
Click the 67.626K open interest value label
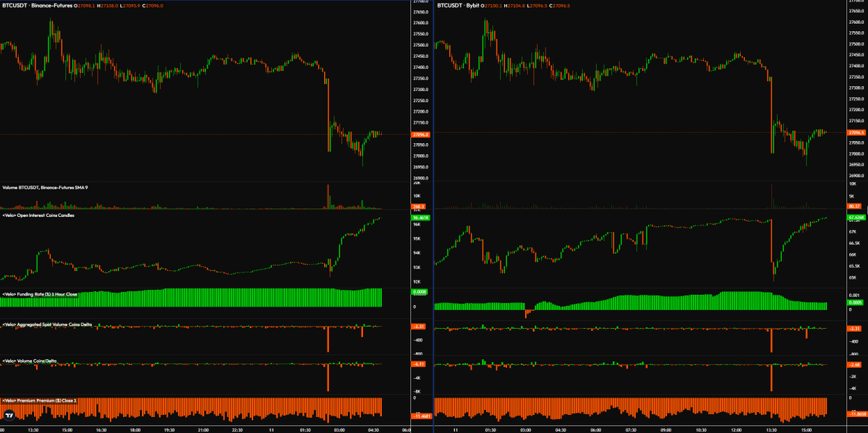[856, 217]
